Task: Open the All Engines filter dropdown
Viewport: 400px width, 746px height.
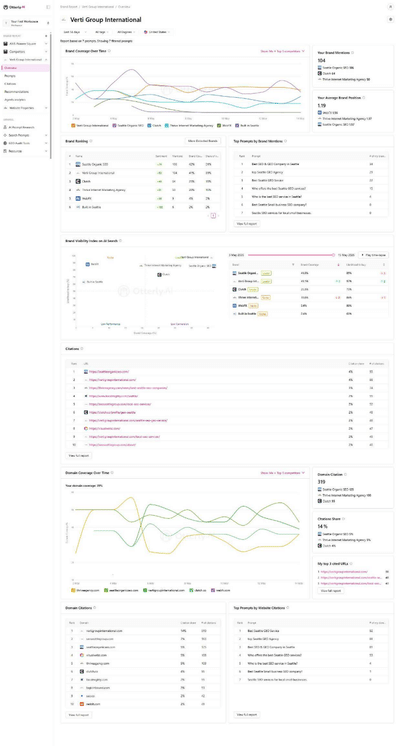Action: tap(126, 32)
